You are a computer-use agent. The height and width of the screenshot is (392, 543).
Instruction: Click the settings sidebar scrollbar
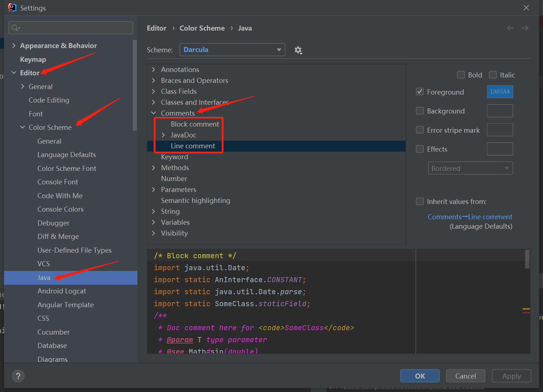click(135, 85)
